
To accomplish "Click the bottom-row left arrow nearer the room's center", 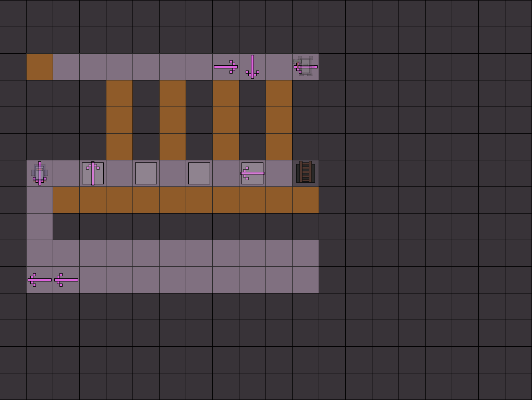I will tap(66, 280).
